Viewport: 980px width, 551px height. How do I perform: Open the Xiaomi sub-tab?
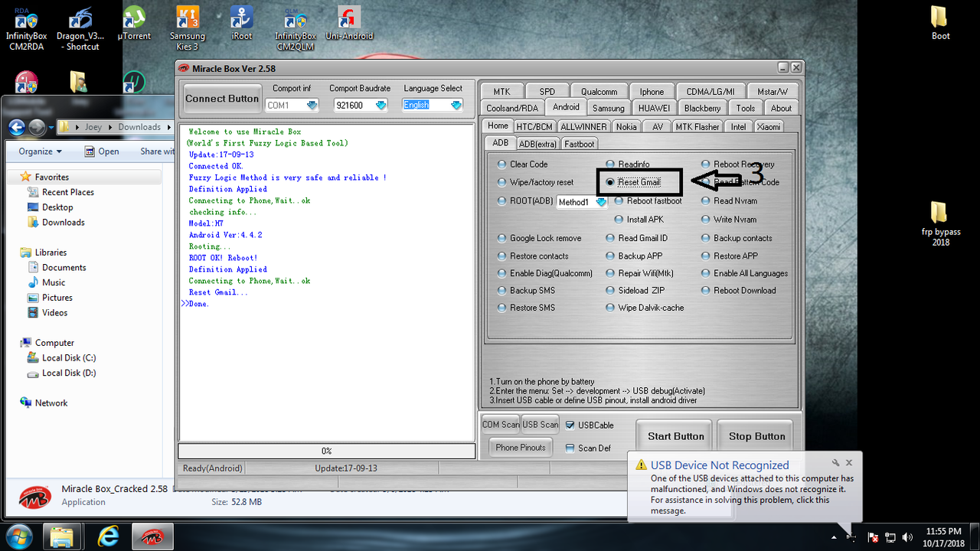[x=769, y=126]
